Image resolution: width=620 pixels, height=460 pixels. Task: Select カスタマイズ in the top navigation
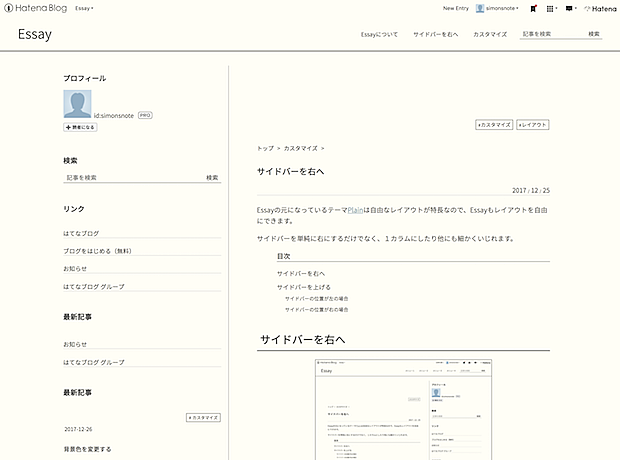point(490,34)
